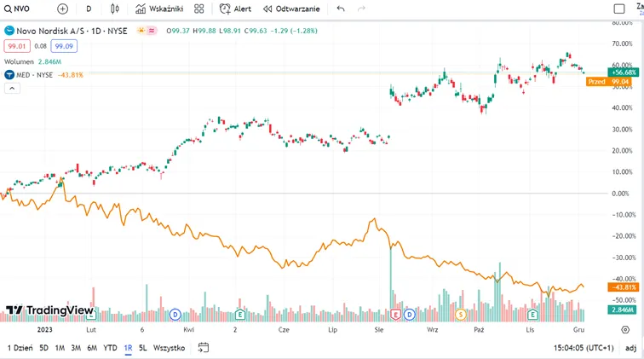Open D interval dropdown
Image resolution: width=644 pixels, height=359 pixels.
pyautogui.click(x=89, y=9)
